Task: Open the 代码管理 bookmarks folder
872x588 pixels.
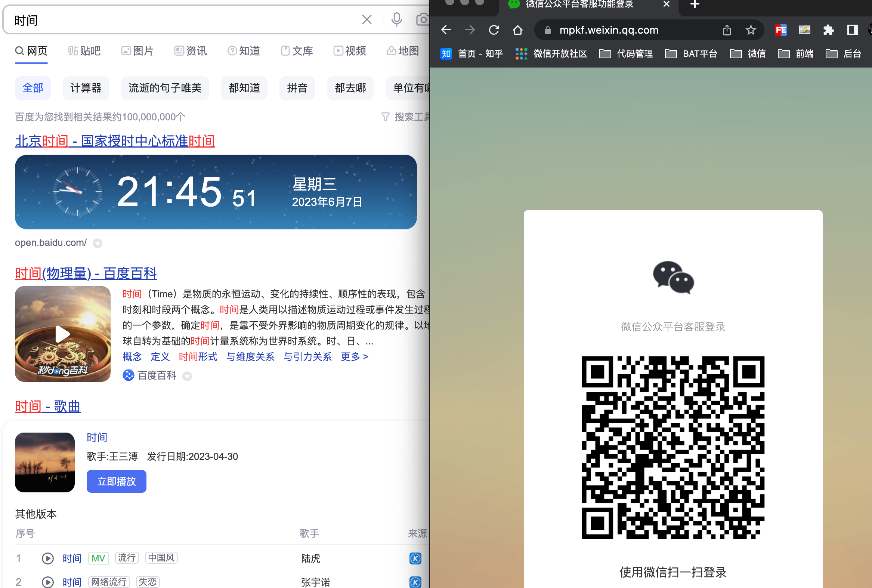Action: [626, 54]
